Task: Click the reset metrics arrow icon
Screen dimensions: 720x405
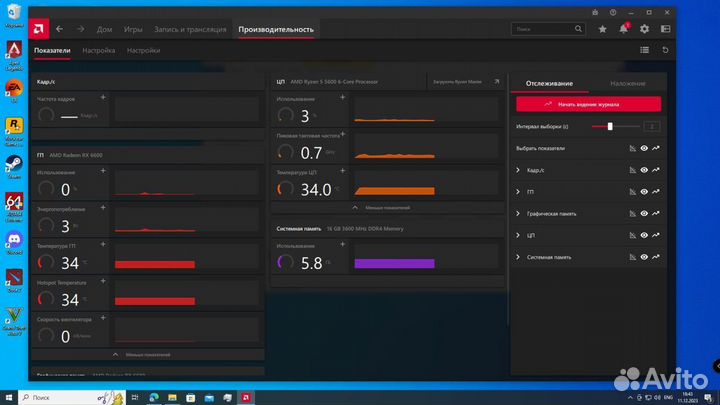Action: 665,50
